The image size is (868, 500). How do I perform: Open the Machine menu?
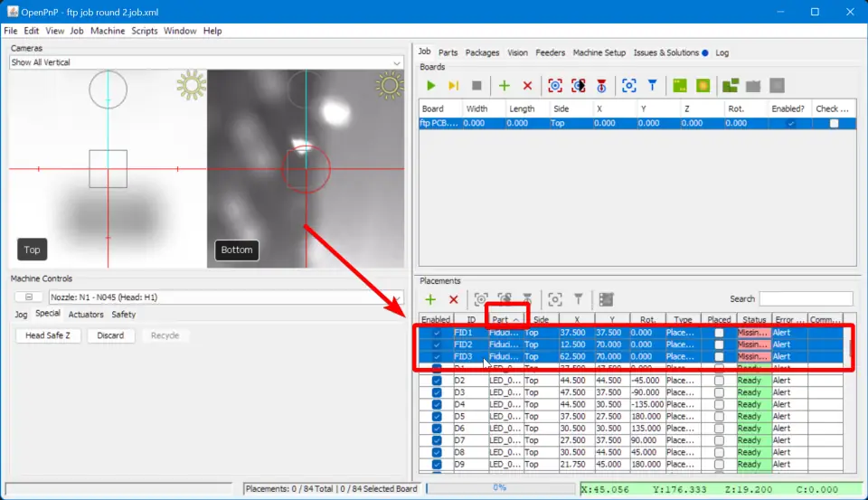108,31
